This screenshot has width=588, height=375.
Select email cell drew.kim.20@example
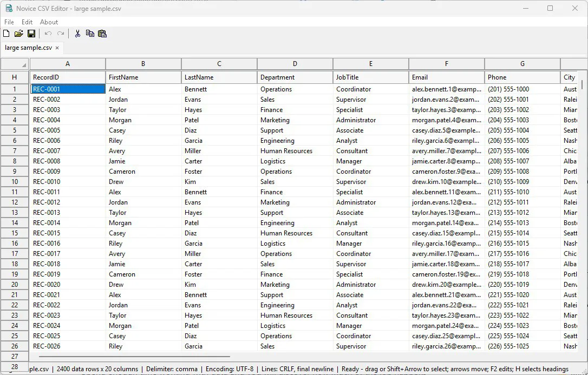coord(447,284)
